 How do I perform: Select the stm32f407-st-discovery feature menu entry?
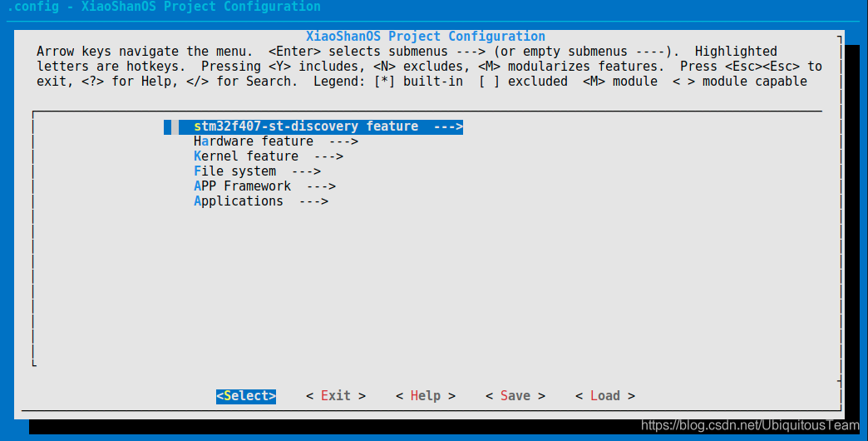pos(305,126)
